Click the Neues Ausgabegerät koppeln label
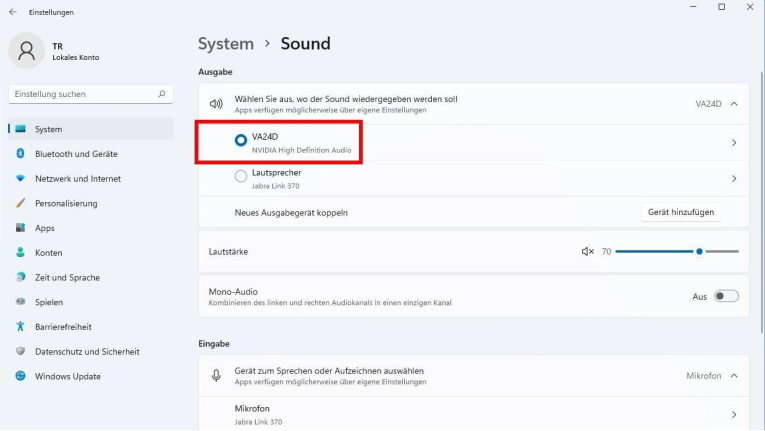The width and height of the screenshot is (765, 431). pos(291,212)
